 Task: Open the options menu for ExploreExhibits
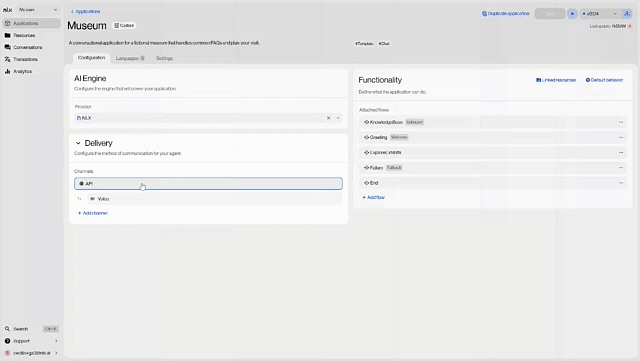(x=621, y=152)
